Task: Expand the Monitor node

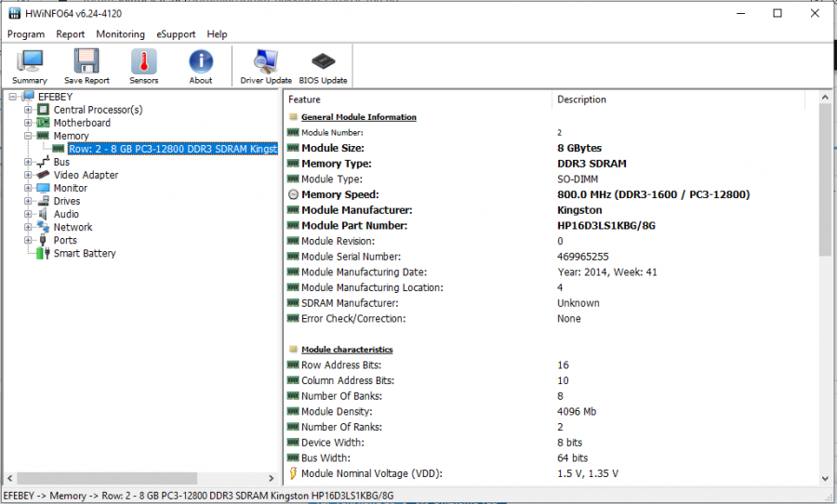Action: tap(28, 189)
